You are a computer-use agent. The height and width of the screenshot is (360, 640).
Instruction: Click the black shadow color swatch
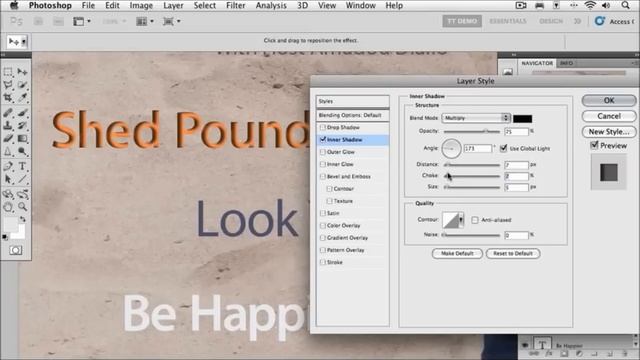click(x=522, y=118)
